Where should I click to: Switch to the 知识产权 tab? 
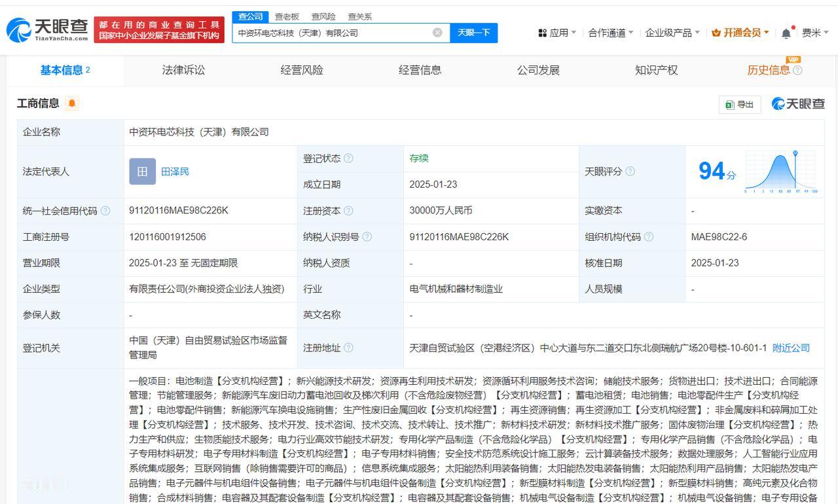(657, 70)
